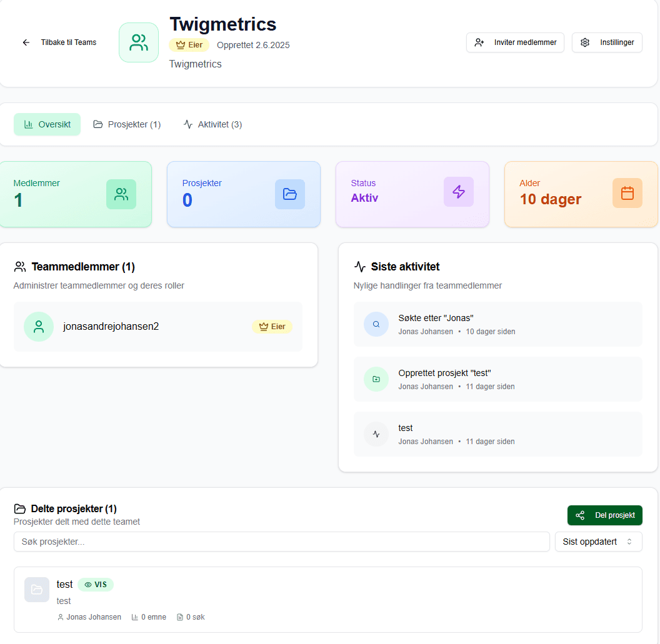Click the search icon beside Søkte etter "Jonas"

pos(376,324)
